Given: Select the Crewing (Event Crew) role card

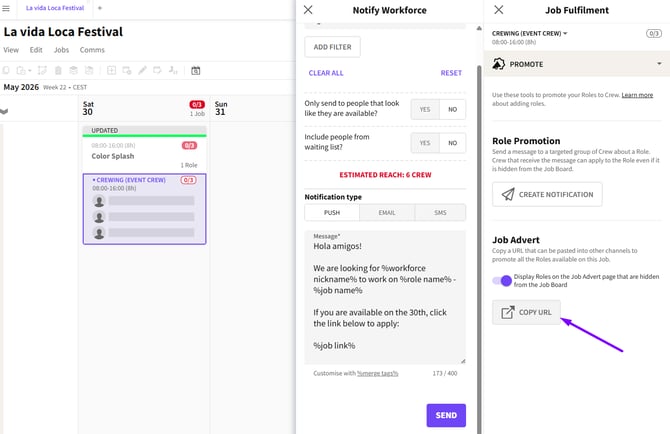Looking at the screenshot, I should (144, 209).
